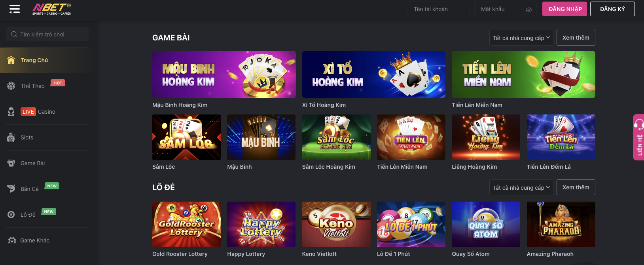Screen dimensions: 644x265
Task: Expand Game Bài provider dropdown
Action: 521,38
